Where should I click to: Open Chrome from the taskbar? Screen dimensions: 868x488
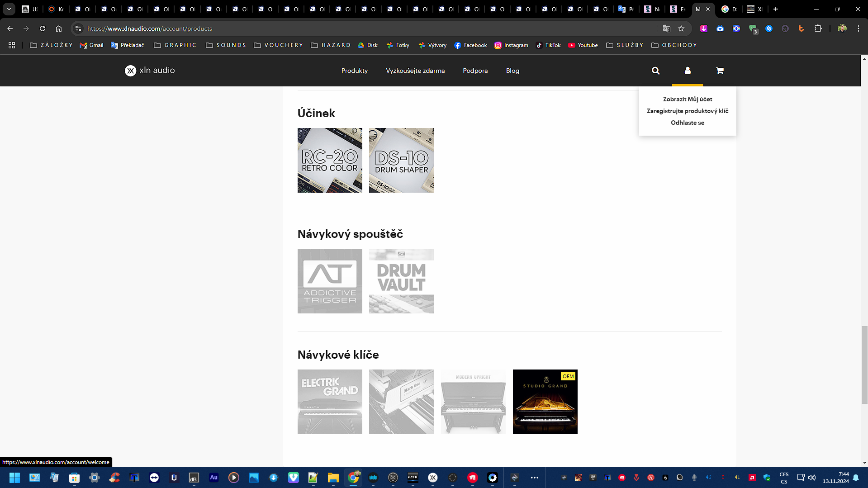coord(353,478)
